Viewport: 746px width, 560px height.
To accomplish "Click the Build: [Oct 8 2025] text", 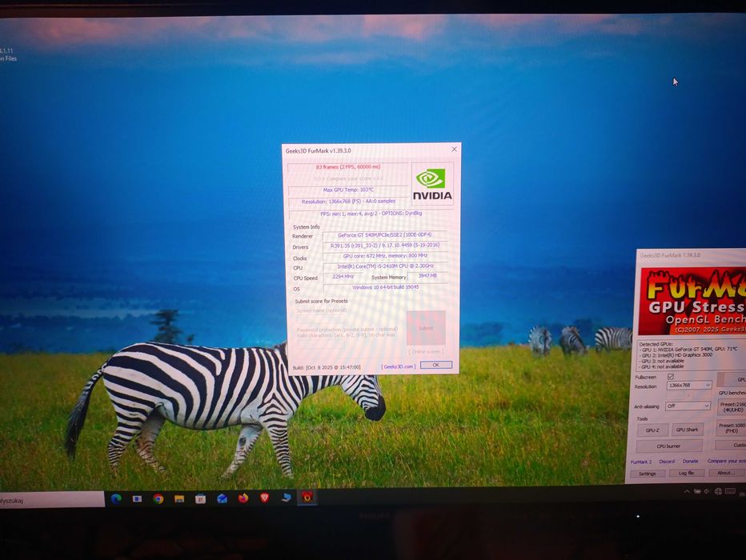I will pos(327,367).
